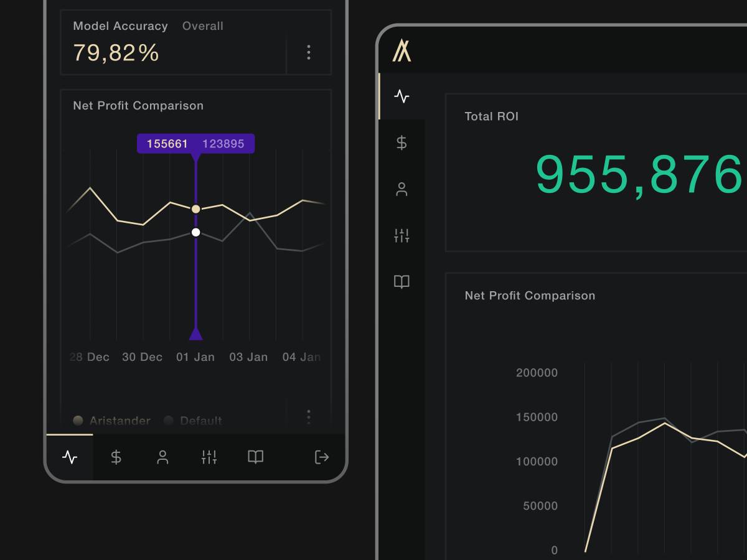Image resolution: width=747 pixels, height=560 pixels.
Task: Click mobile Net Profit Comparison heading
Action: point(138,106)
